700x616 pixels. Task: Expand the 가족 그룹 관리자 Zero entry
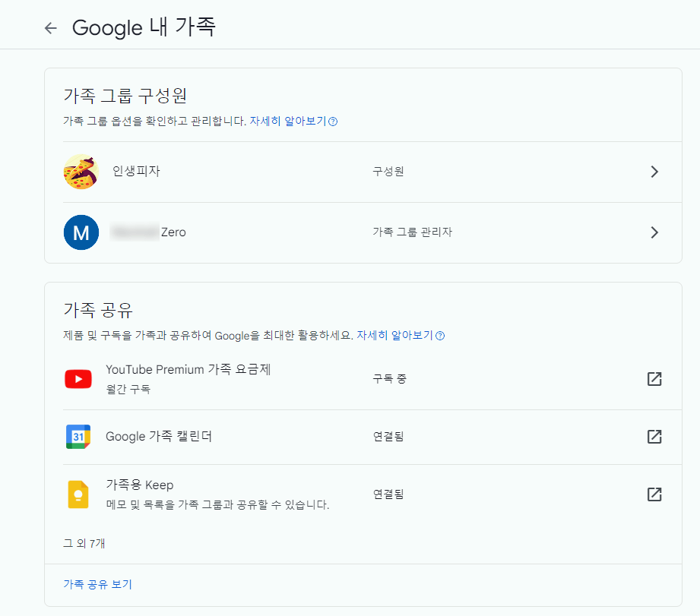click(654, 232)
